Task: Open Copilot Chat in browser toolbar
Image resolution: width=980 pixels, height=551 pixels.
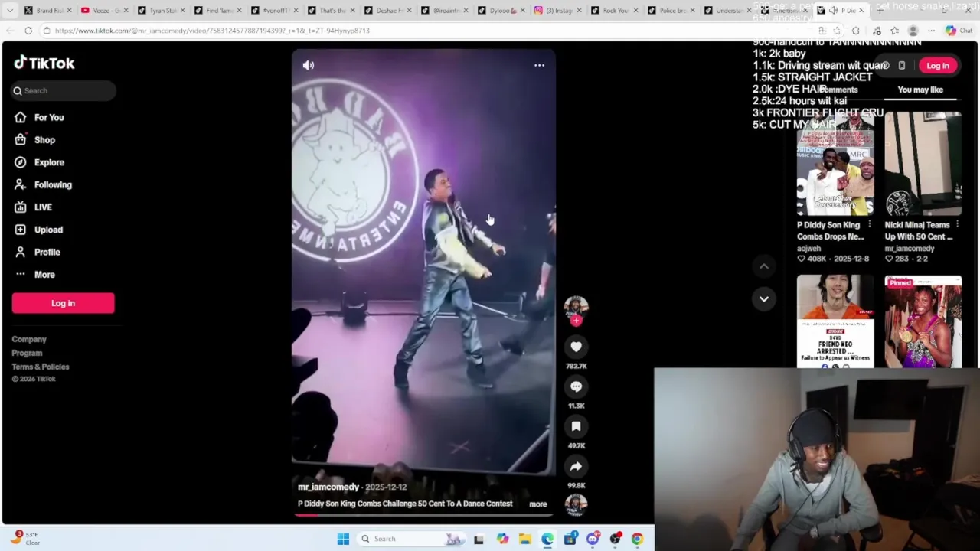Action: (x=957, y=31)
